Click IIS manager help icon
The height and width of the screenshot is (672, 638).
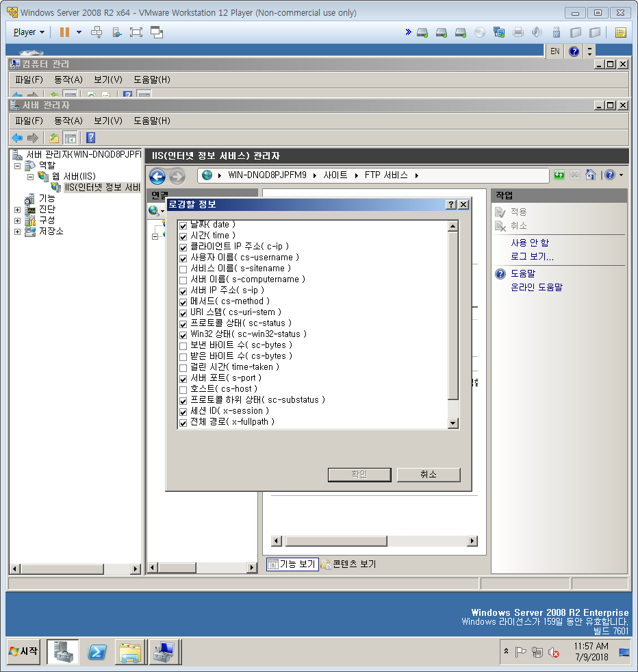pyautogui.click(x=610, y=175)
